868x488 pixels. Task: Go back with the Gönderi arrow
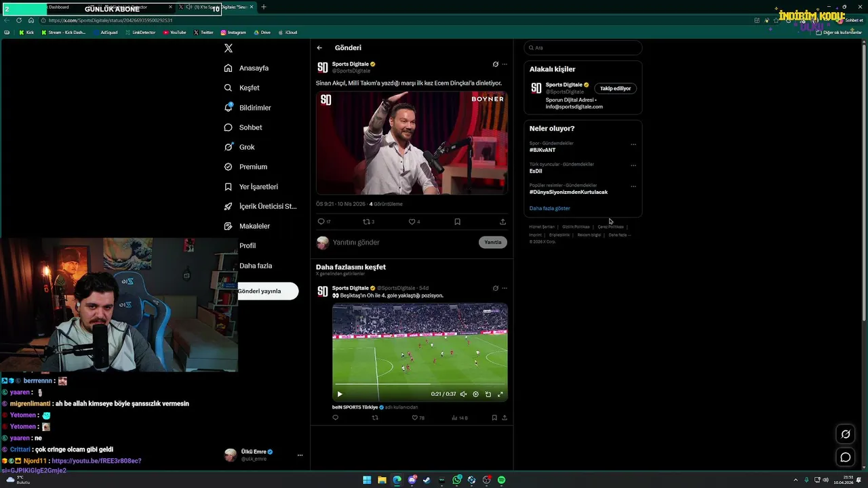click(x=319, y=48)
